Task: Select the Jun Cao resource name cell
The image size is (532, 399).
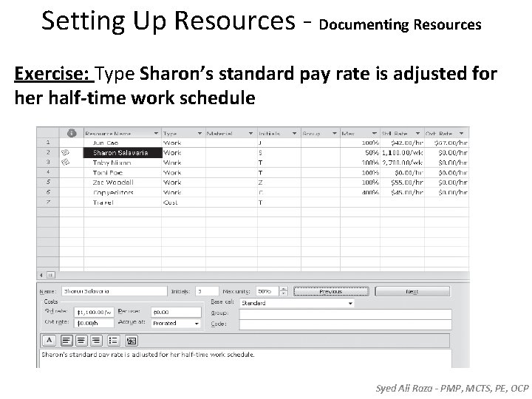Action: 123,143
